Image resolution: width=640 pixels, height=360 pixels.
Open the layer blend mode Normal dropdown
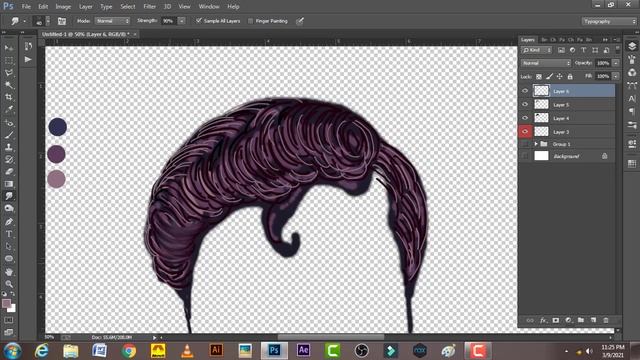(x=546, y=63)
